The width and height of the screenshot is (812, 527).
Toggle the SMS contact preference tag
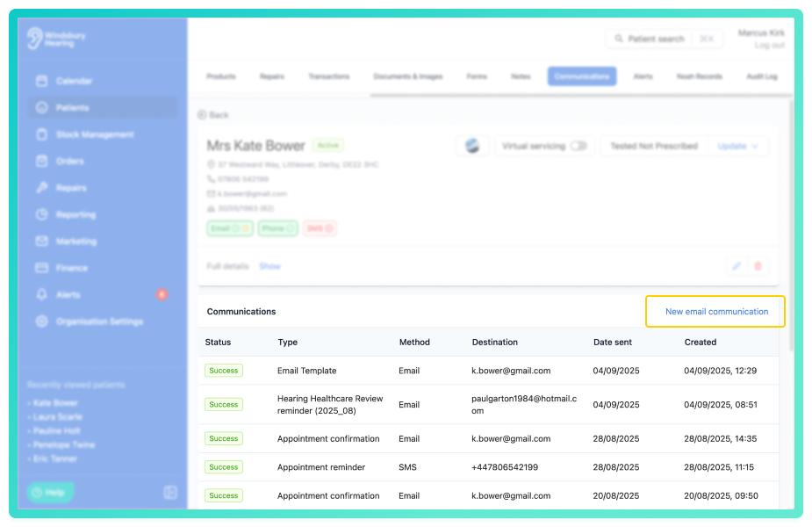(320, 228)
